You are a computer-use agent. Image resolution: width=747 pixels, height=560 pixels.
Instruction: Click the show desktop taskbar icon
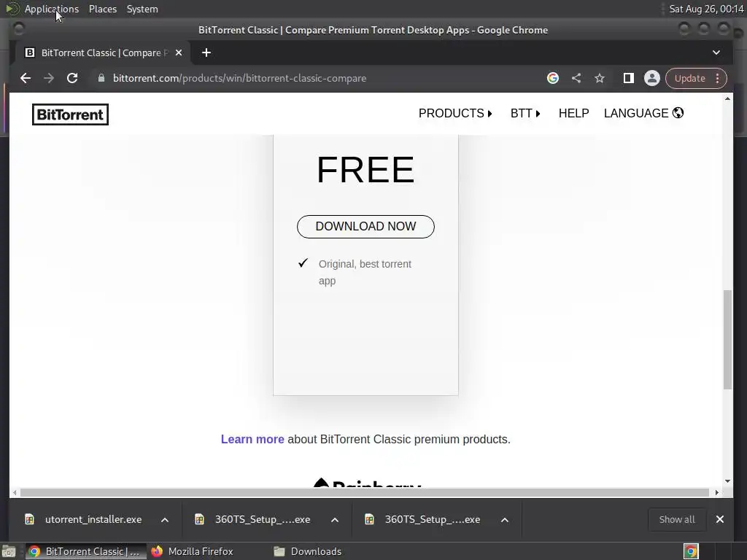tap(9, 551)
